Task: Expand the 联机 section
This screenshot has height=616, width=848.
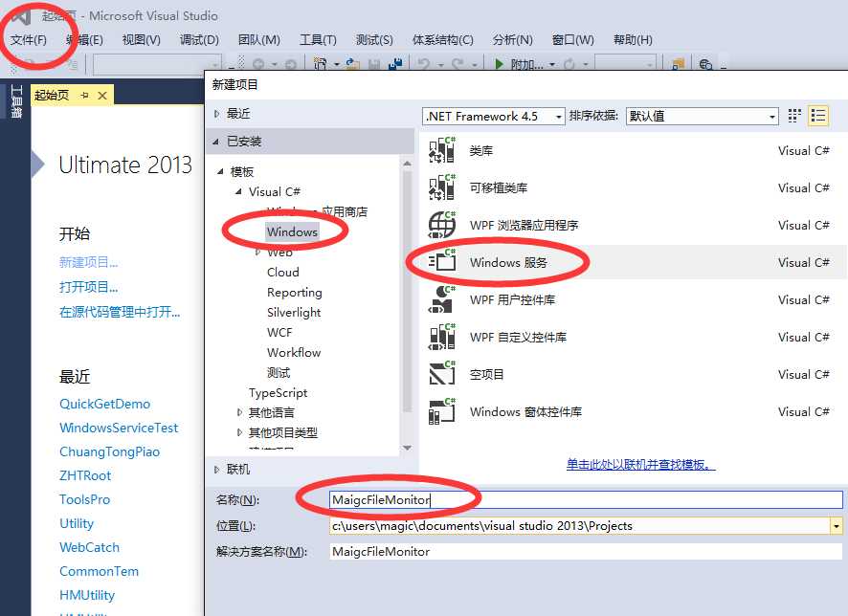Action: point(217,469)
